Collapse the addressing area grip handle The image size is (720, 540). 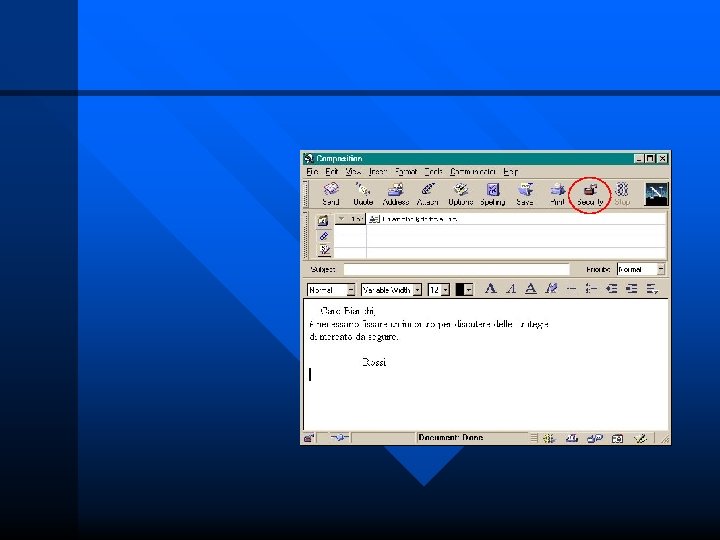pos(306,236)
